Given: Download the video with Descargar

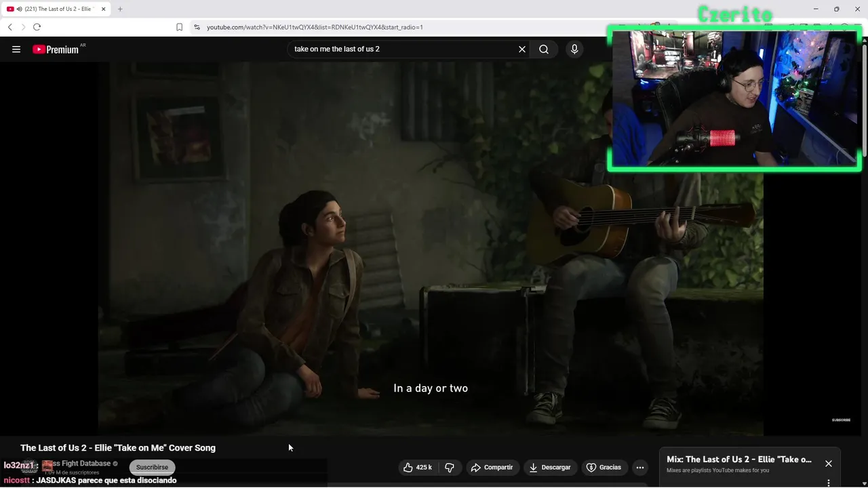Looking at the screenshot, I should (x=550, y=467).
